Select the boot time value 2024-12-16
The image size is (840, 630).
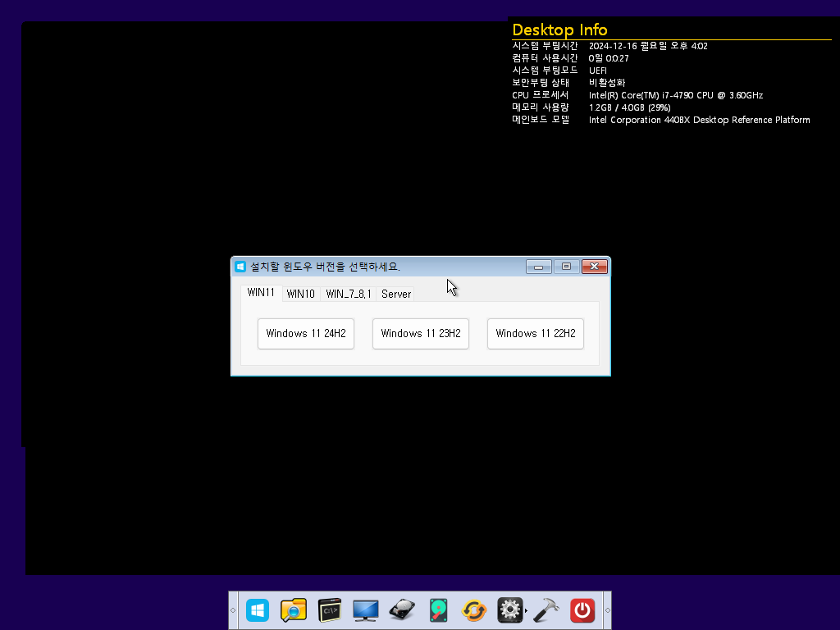(648, 46)
